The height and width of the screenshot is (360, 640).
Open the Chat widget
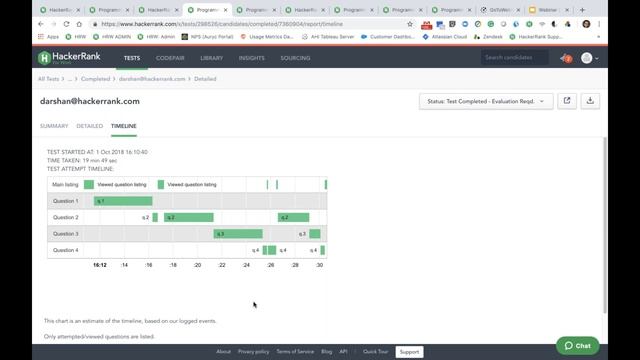(x=577, y=345)
